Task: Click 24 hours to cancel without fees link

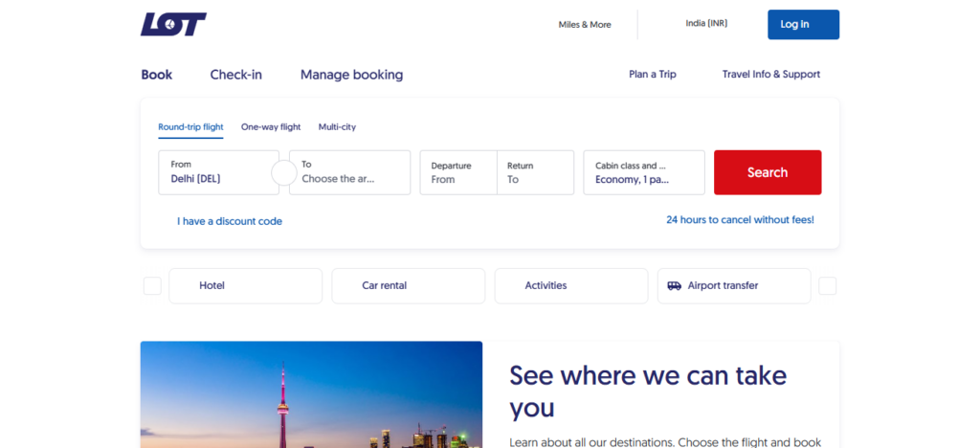Action: click(x=740, y=220)
